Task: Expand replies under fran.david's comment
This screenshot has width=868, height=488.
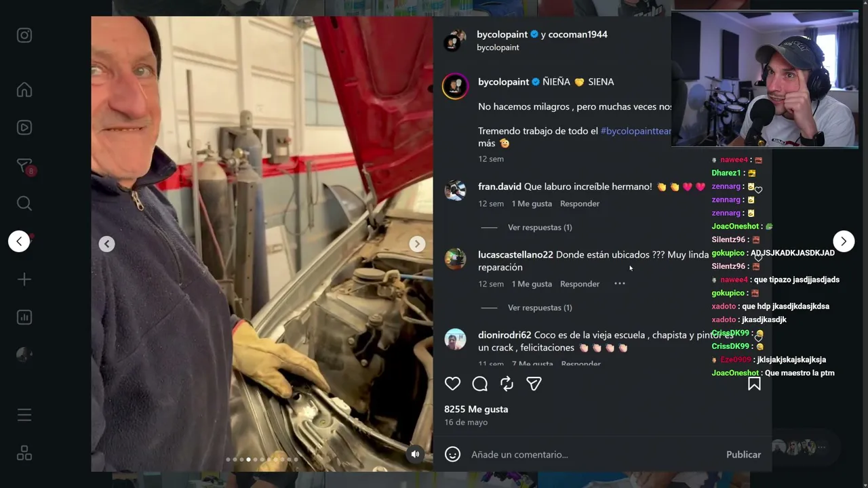Action: coord(540,227)
